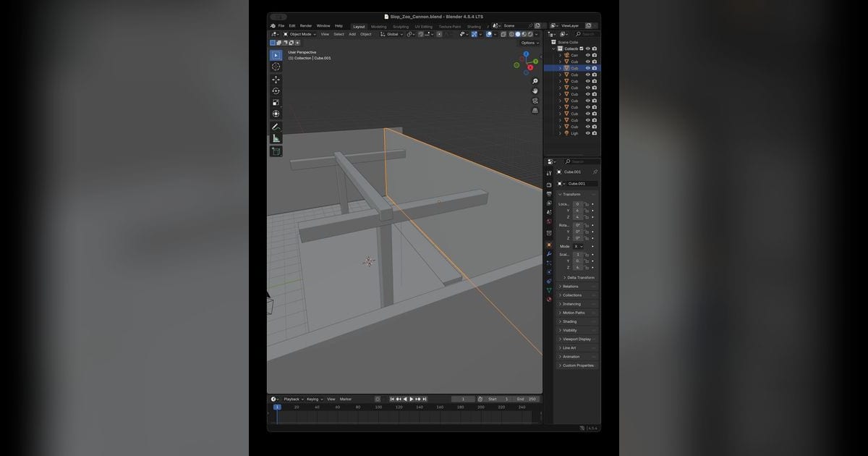The image size is (868, 456).
Task: Open the Window menu
Action: point(323,25)
